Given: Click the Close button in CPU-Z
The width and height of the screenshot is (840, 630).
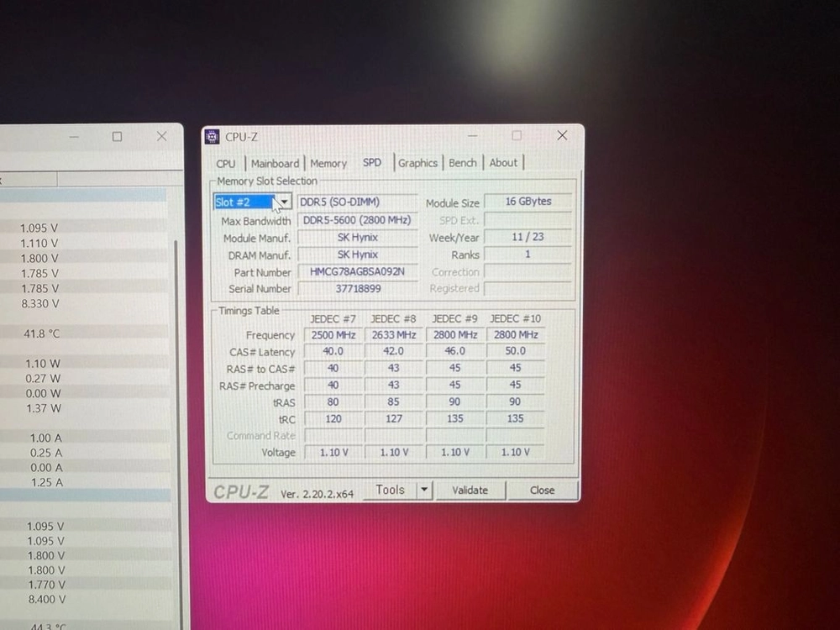Looking at the screenshot, I should coord(542,491).
